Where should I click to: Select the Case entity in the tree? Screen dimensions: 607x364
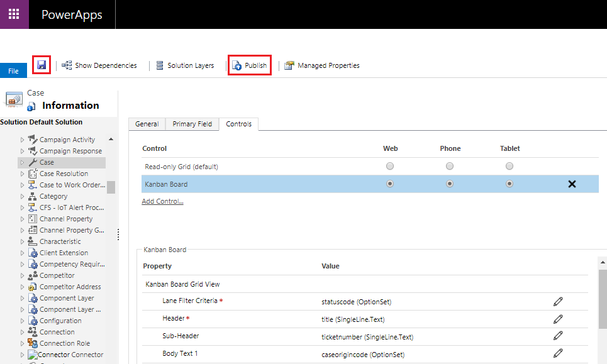(47, 162)
